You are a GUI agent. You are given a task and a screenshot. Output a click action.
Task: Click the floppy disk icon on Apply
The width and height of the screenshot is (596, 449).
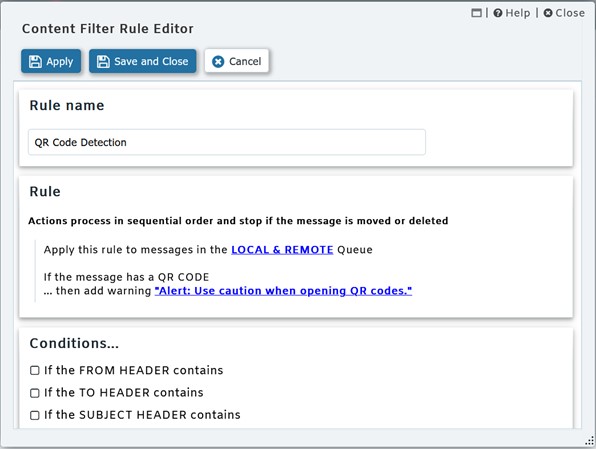coord(35,62)
